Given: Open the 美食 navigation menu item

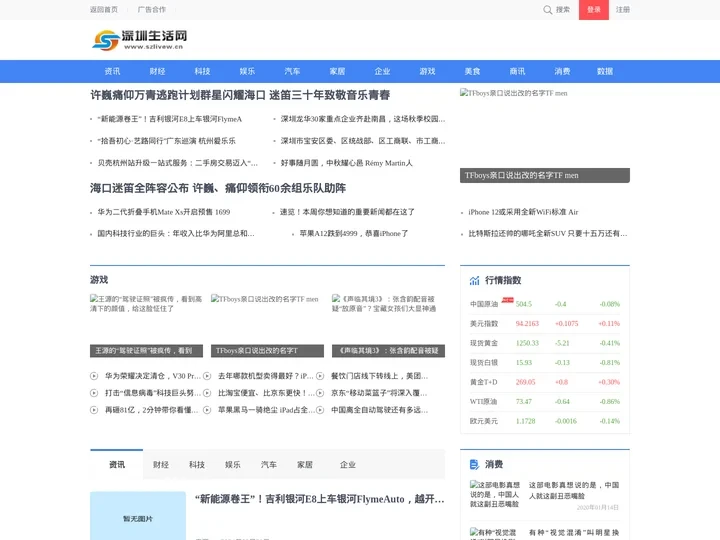Looking at the screenshot, I should [x=472, y=71].
